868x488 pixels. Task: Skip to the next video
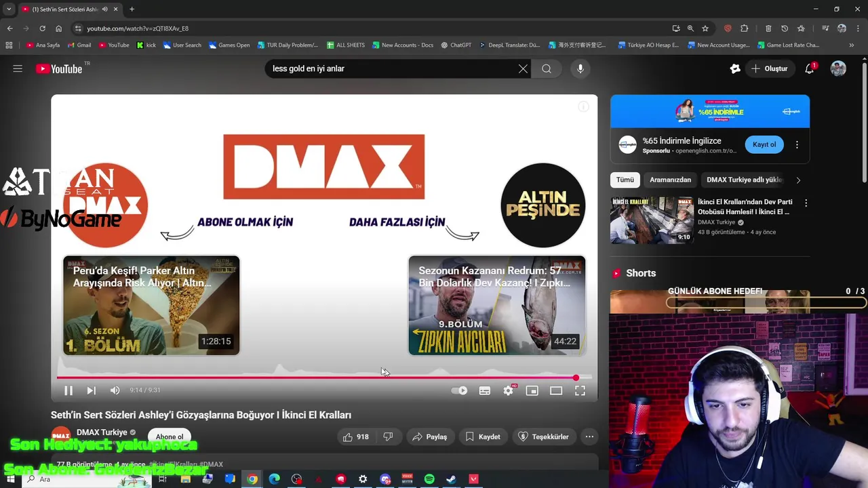click(91, 390)
